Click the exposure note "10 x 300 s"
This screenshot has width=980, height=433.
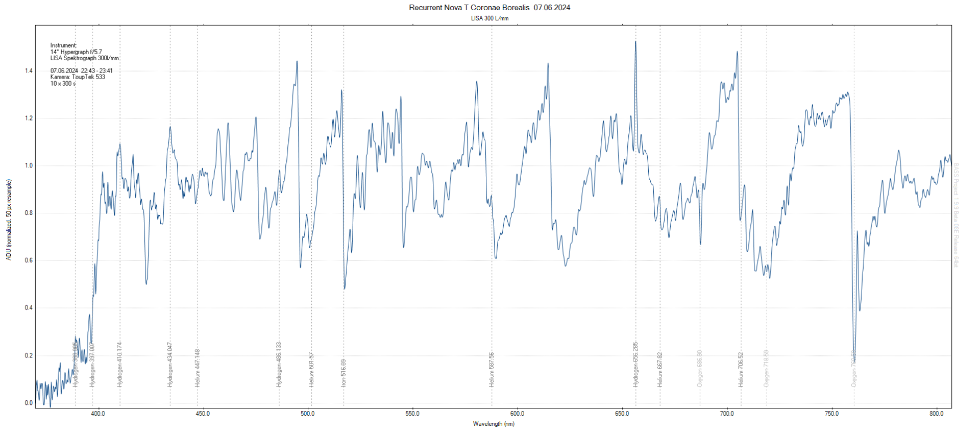click(x=63, y=84)
